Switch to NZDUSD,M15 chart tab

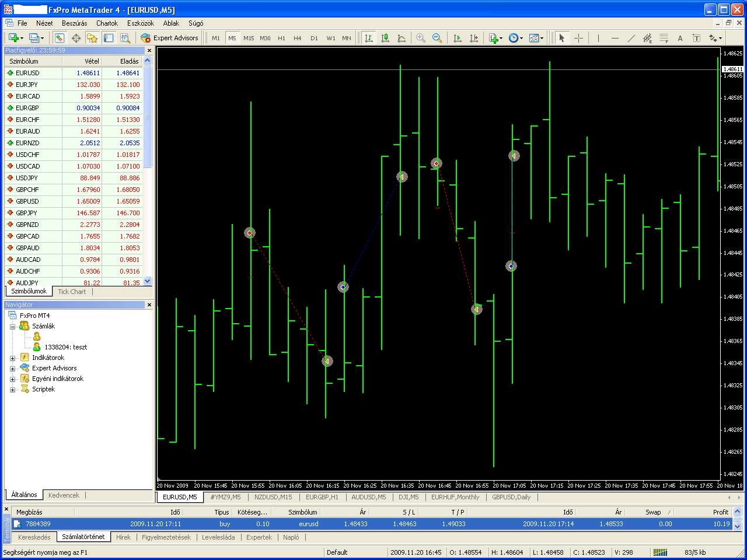click(x=273, y=497)
